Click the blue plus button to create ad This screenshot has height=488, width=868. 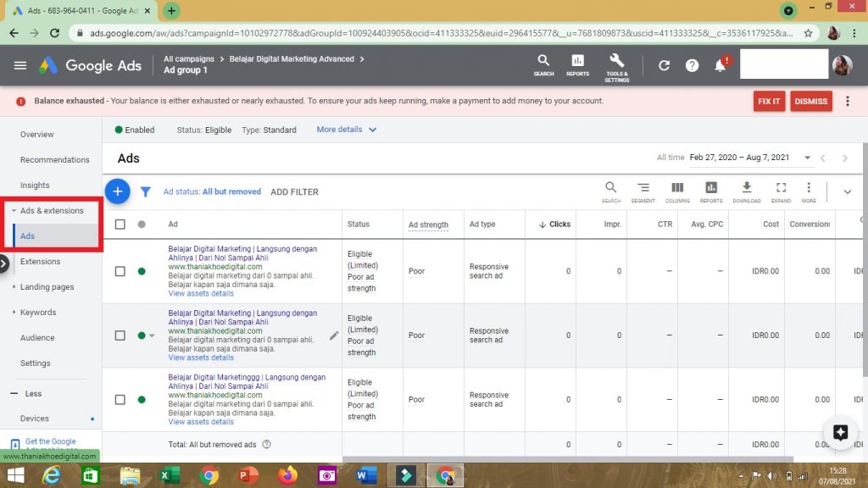click(x=118, y=191)
